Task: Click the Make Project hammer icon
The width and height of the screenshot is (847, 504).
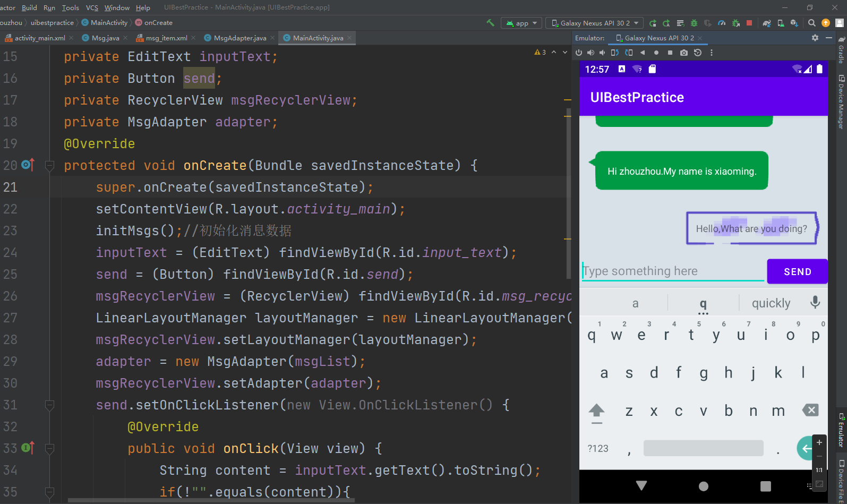Action: [490, 23]
